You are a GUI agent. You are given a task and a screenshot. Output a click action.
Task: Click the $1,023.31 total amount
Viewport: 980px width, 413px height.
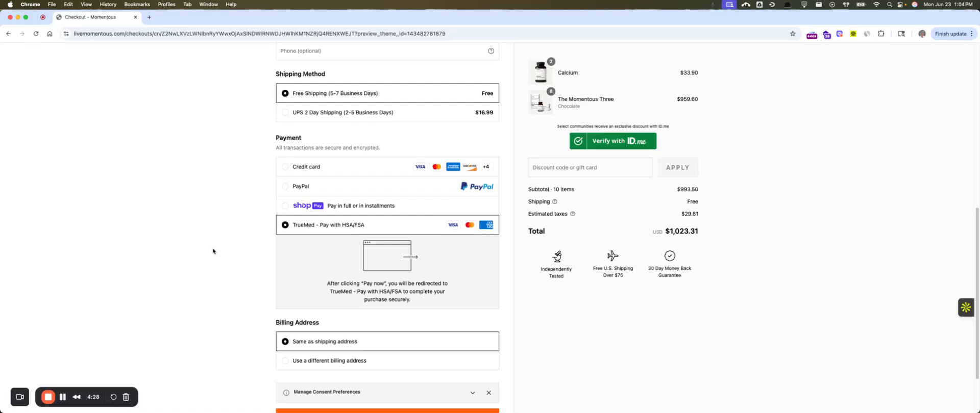[681, 231]
